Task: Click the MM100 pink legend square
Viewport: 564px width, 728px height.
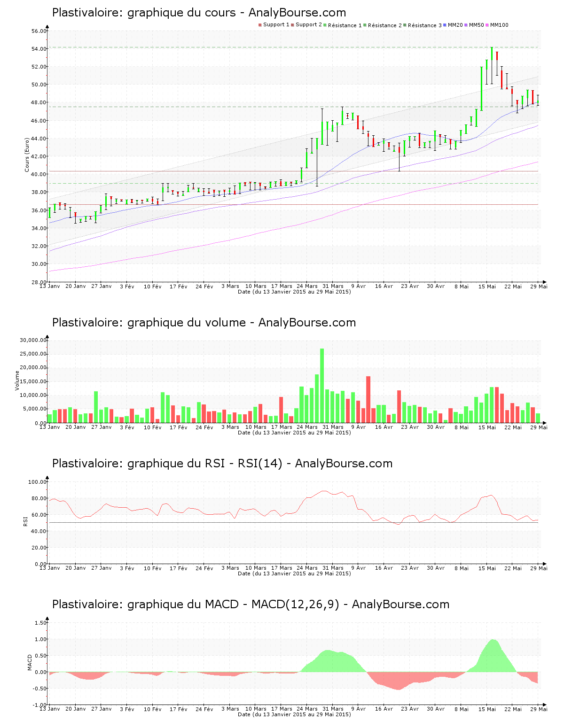Action: tap(487, 25)
